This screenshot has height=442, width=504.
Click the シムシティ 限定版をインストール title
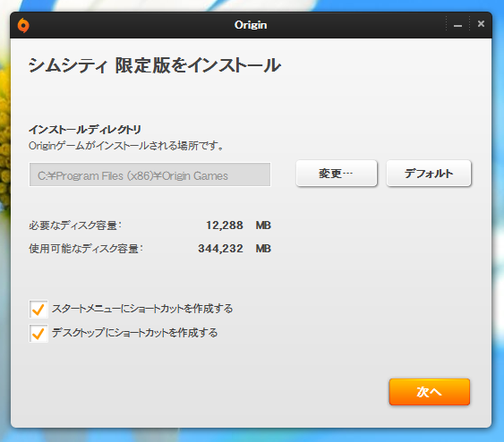pos(155,65)
